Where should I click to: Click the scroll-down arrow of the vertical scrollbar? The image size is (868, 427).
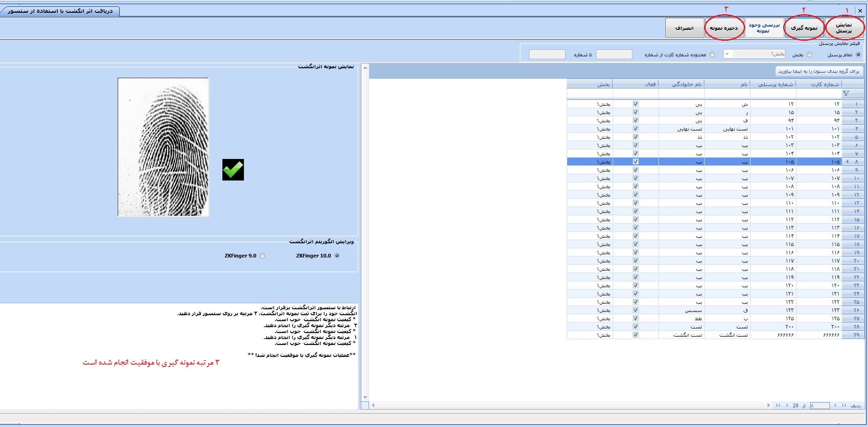tap(365, 397)
